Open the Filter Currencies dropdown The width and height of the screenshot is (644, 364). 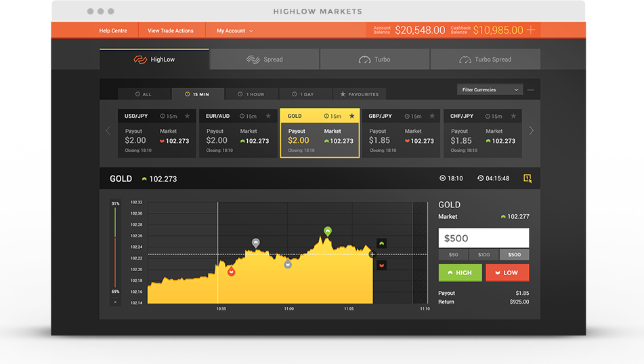click(x=490, y=89)
